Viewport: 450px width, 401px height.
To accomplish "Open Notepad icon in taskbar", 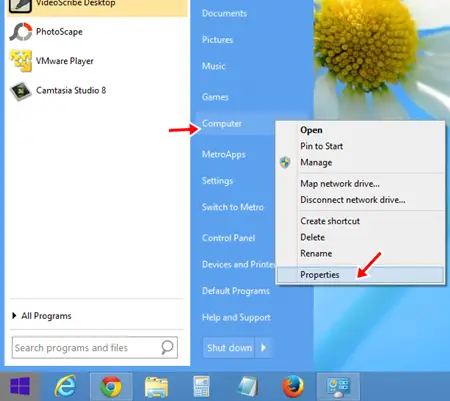I will (x=248, y=387).
